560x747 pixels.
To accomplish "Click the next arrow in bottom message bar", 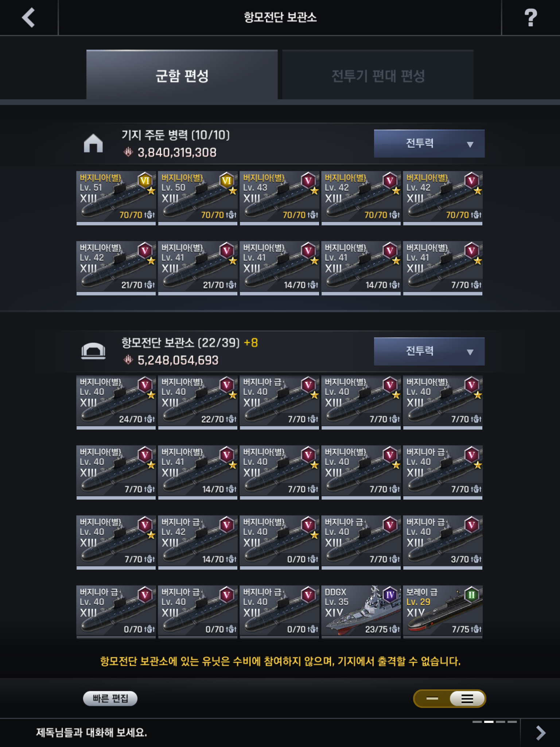I will pos(540,732).
